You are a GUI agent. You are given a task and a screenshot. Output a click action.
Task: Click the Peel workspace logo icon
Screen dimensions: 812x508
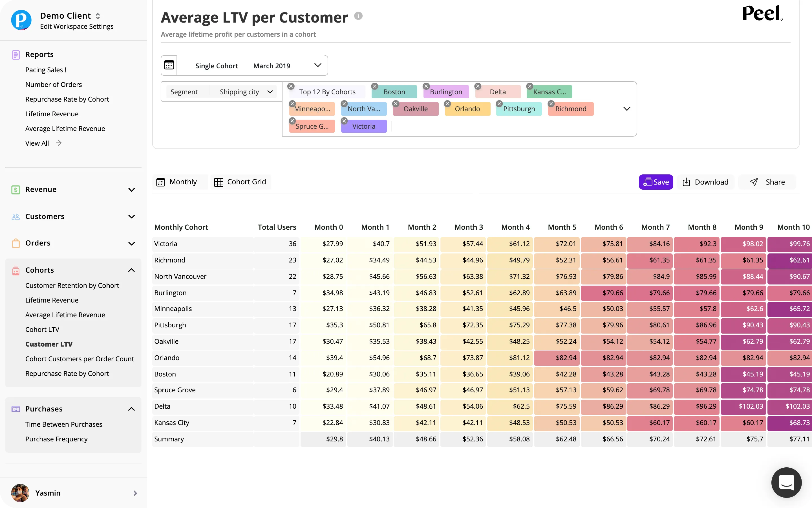21,20
